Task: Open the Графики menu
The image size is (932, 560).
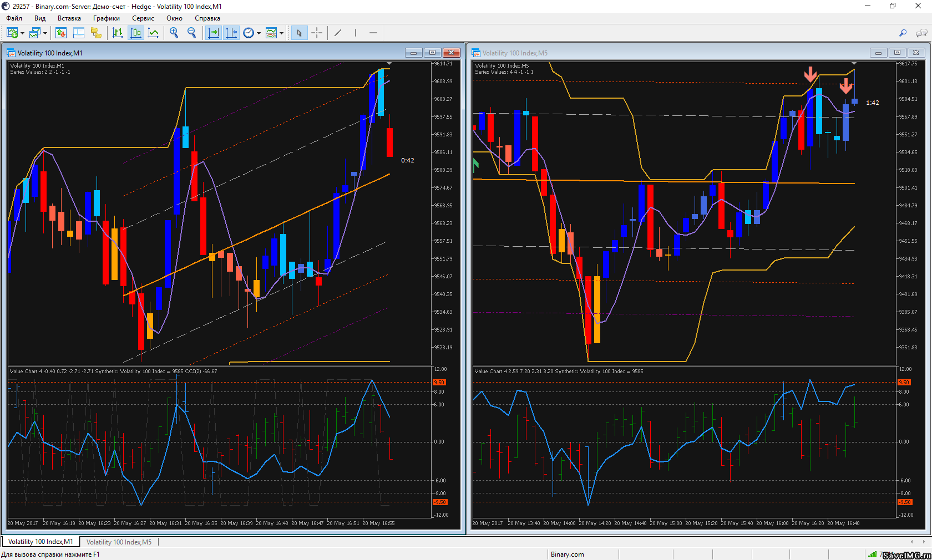Action: pos(106,18)
